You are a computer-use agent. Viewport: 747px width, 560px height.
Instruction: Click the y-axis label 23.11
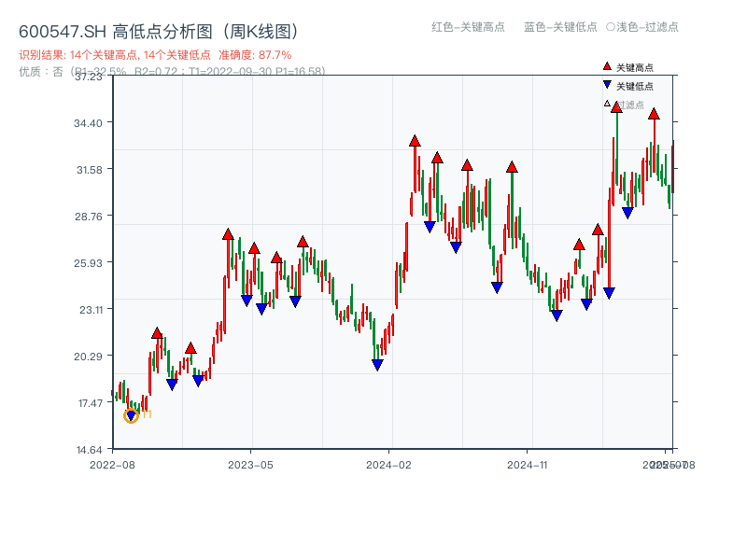point(91,310)
